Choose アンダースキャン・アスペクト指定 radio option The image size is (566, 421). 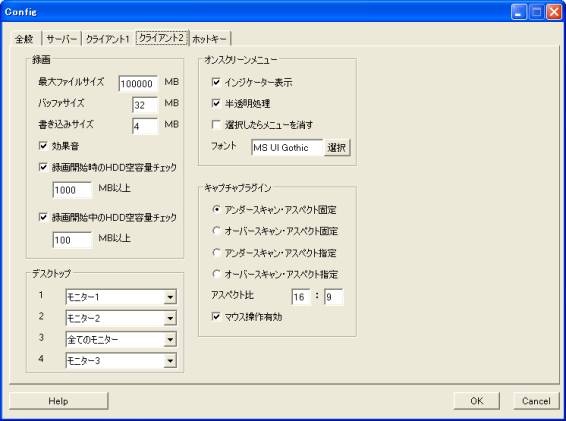tap(216, 252)
